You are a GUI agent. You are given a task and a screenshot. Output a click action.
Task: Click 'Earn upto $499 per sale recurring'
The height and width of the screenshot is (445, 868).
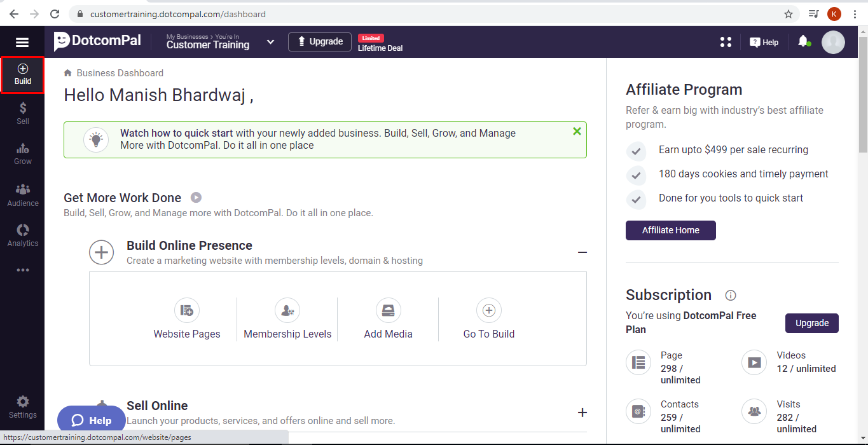(733, 150)
